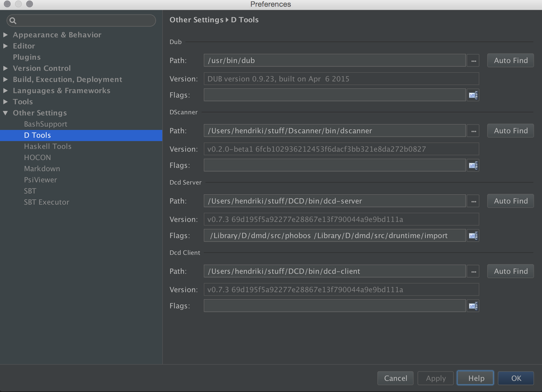Expand Build, Execution, Deployment section

click(x=5, y=79)
